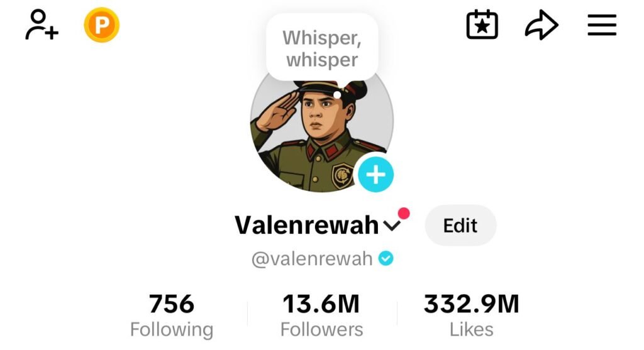Tap the red notification dot

pyautogui.click(x=404, y=214)
